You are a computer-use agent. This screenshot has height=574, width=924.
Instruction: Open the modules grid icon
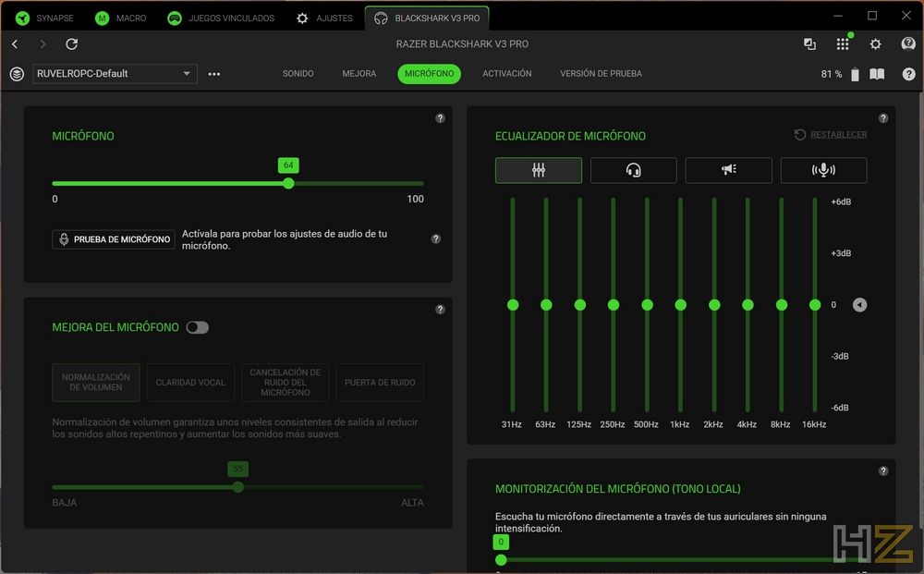[x=843, y=44]
